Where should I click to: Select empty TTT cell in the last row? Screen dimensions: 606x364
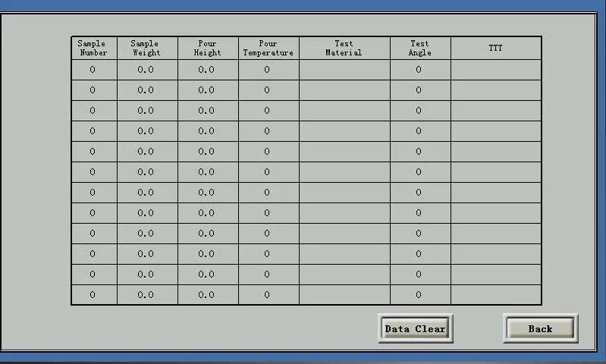pyautogui.click(x=495, y=295)
